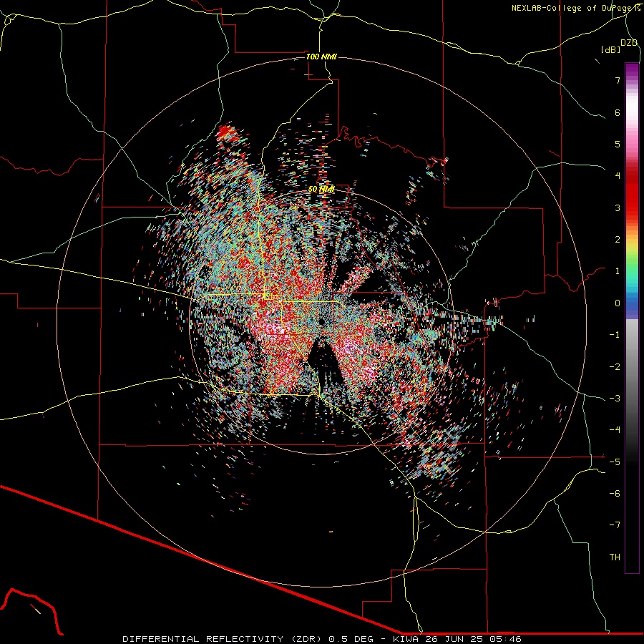Screen dimensions: 644x644
Task: Click the -5 value on the color scale
Action: coord(615,462)
